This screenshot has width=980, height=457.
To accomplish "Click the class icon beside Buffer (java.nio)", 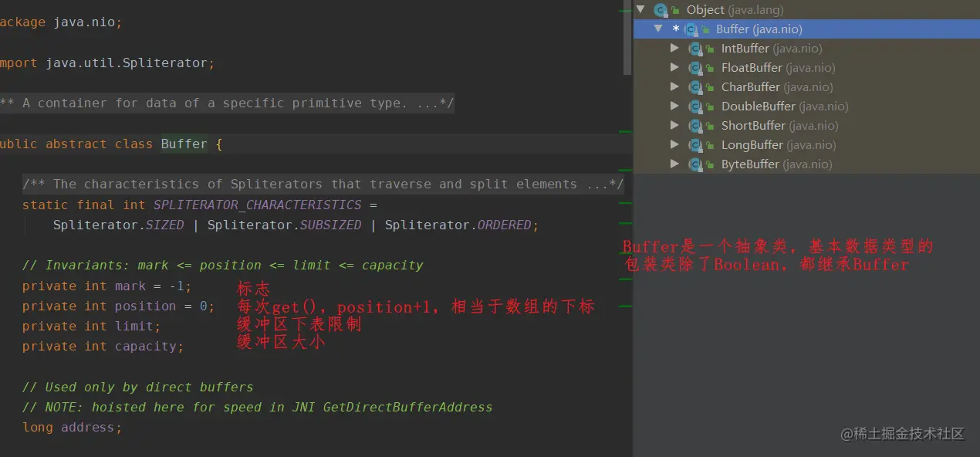I will coord(691,29).
